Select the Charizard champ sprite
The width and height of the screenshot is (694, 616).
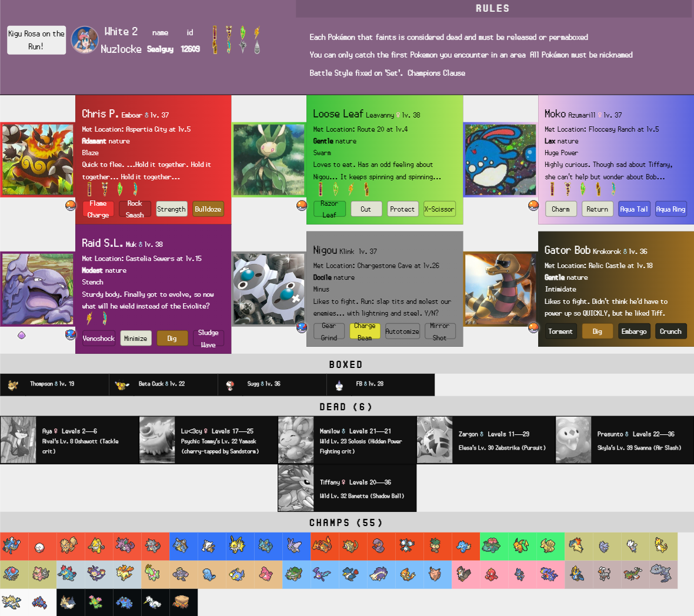[321, 545]
